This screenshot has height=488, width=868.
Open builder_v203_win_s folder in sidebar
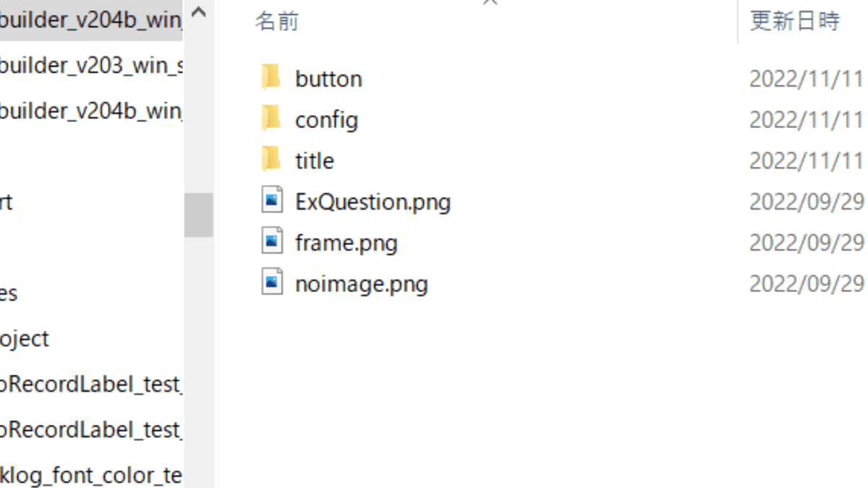point(91,66)
